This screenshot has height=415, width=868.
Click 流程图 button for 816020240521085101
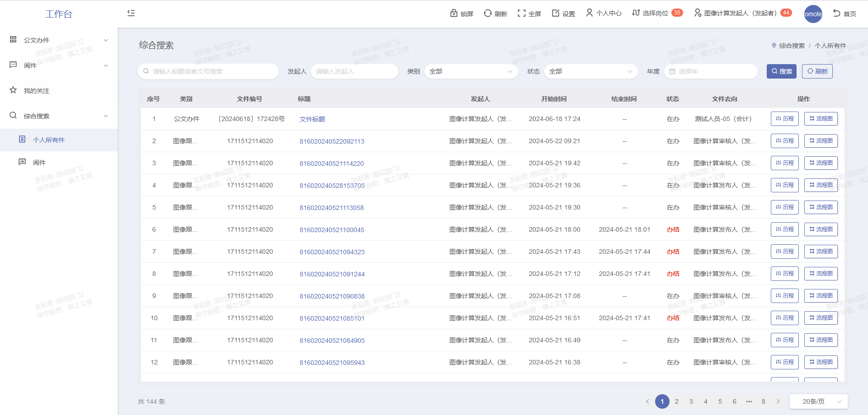821,318
